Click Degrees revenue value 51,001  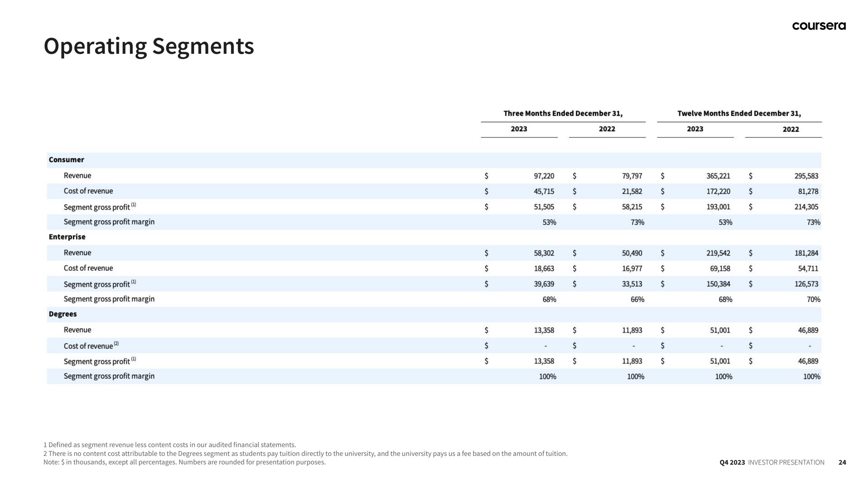720,330
